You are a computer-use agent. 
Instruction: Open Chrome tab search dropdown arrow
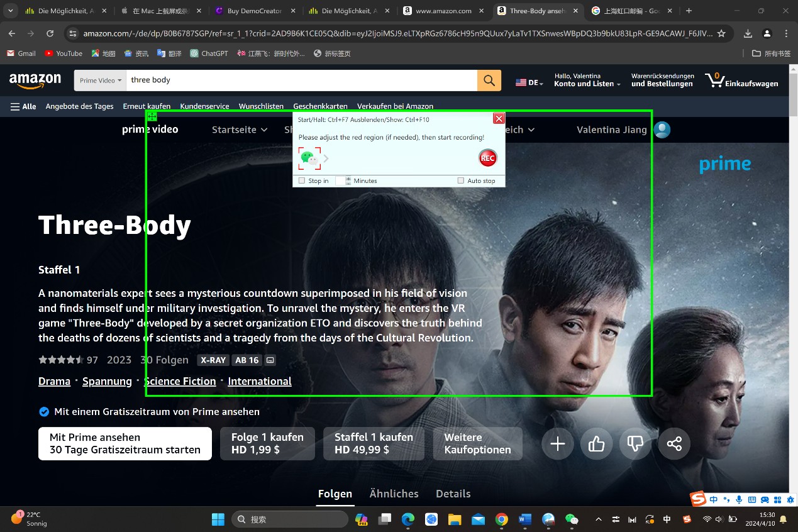pyautogui.click(x=11, y=11)
